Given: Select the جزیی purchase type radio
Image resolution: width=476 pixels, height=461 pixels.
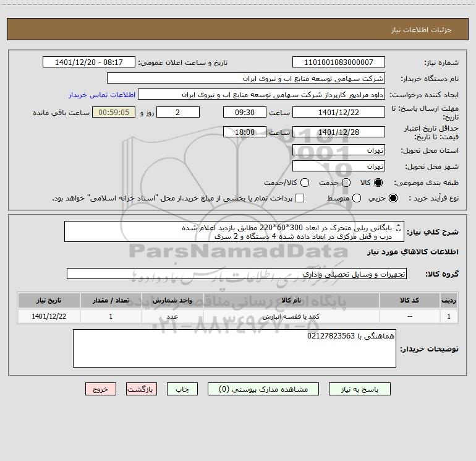Looking at the screenshot, I should pos(393,198).
